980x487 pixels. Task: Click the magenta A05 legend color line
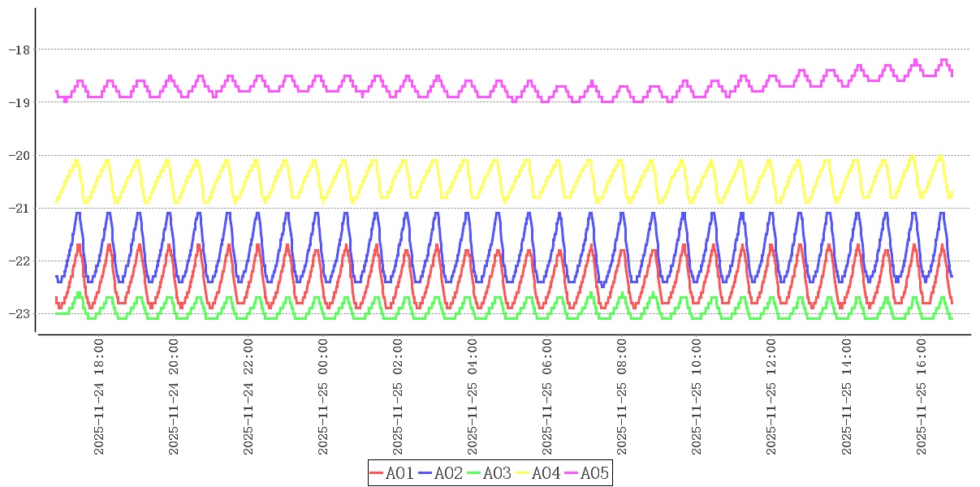pos(571,473)
